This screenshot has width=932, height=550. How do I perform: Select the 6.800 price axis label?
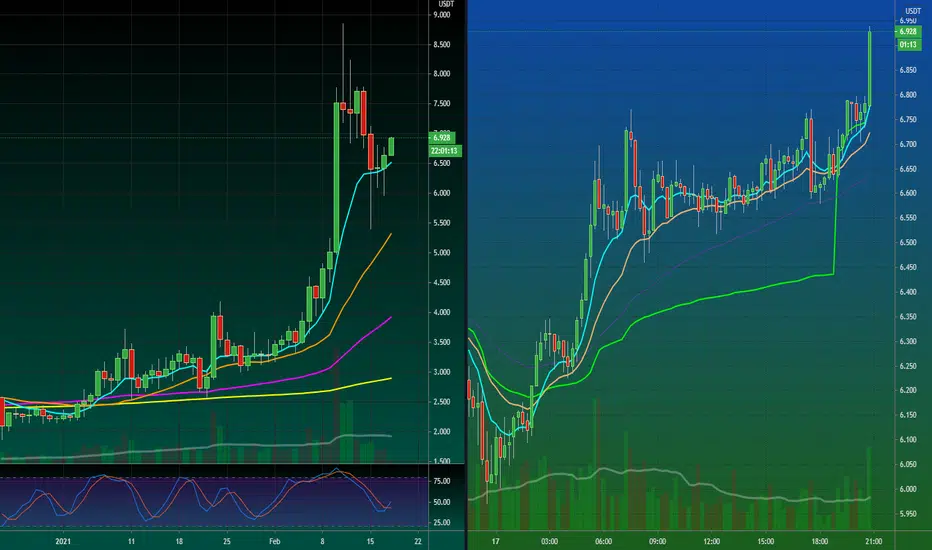click(908, 95)
